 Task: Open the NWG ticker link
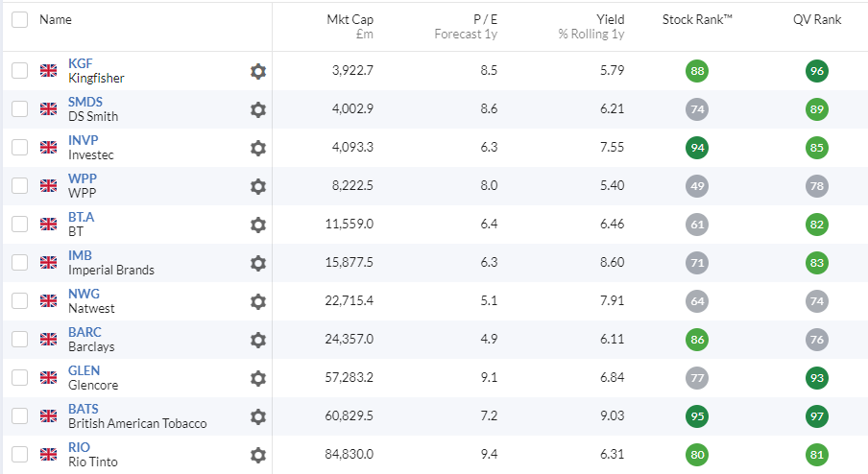tap(84, 294)
